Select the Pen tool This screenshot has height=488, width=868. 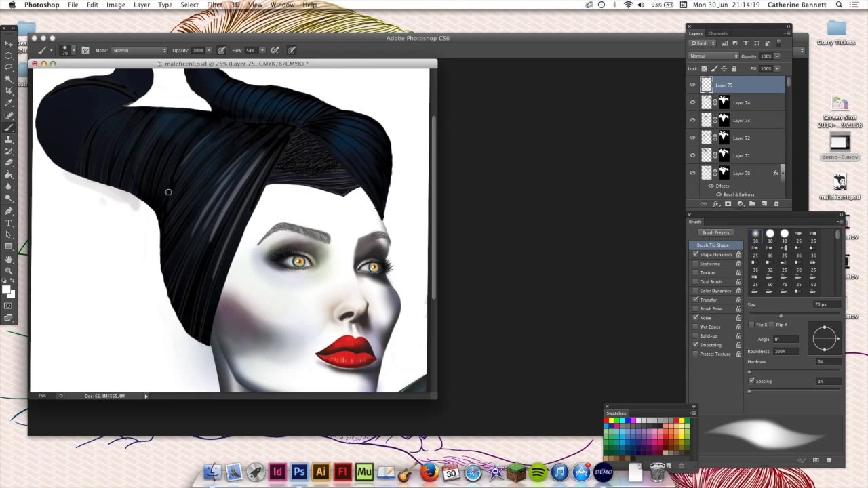click(9, 211)
